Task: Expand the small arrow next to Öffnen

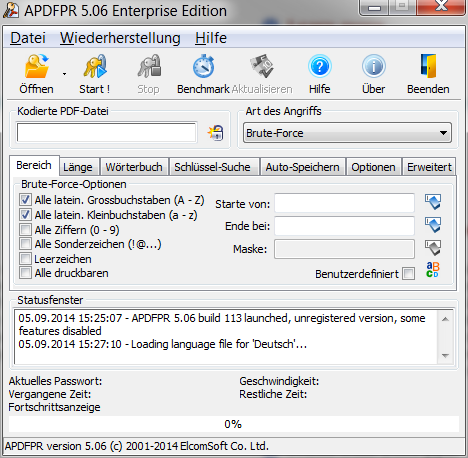Action: click(64, 74)
